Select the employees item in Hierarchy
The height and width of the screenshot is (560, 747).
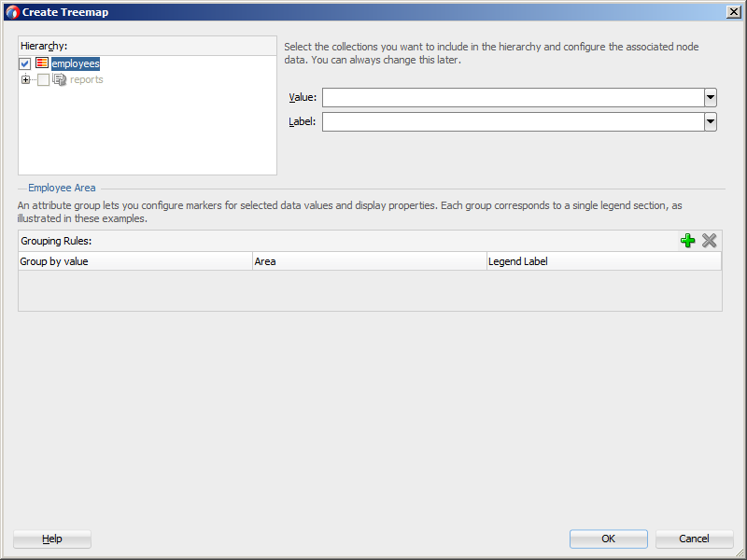(76, 63)
